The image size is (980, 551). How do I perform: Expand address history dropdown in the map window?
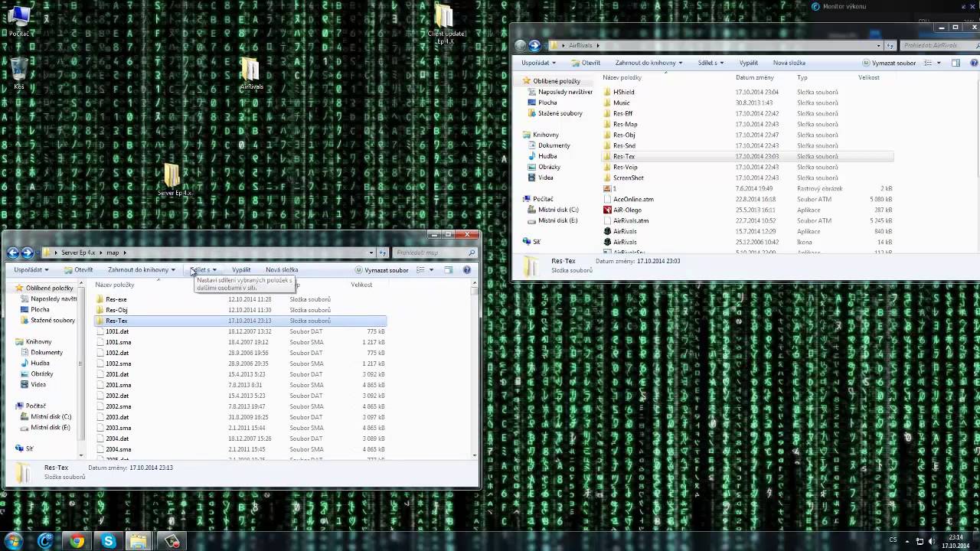point(371,253)
